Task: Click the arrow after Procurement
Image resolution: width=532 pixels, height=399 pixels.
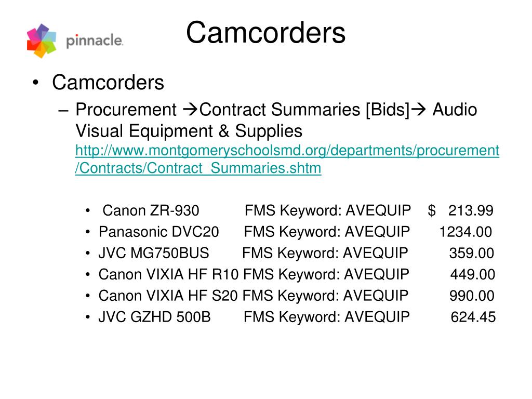Action: (x=190, y=109)
